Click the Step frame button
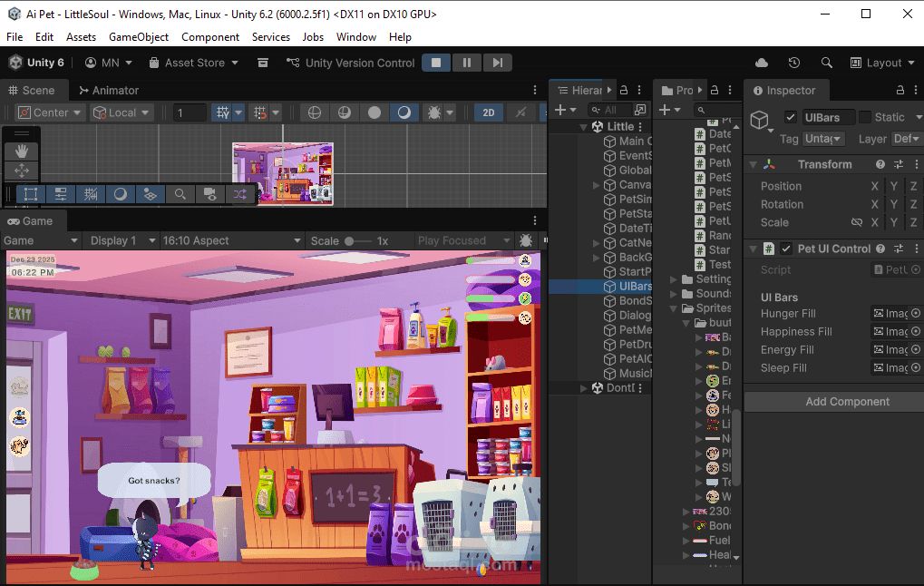The height and width of the screenshot is (586, 924). [497, 63]
